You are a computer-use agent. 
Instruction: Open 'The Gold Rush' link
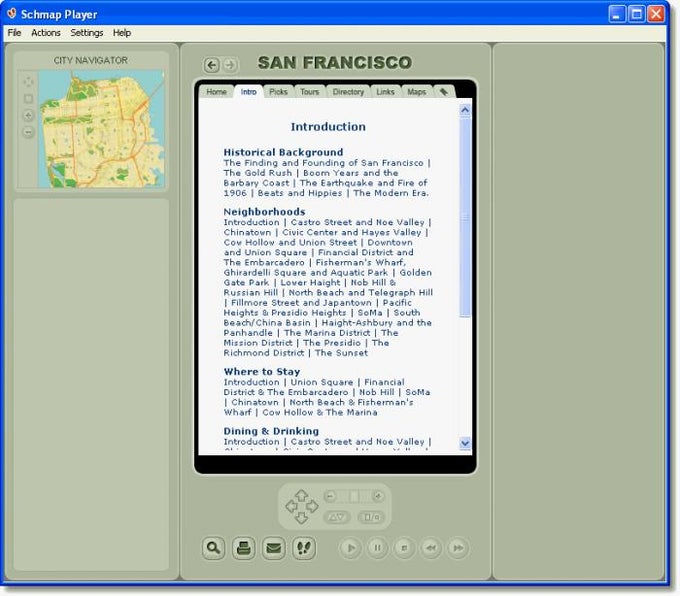(x=258, y=173)
